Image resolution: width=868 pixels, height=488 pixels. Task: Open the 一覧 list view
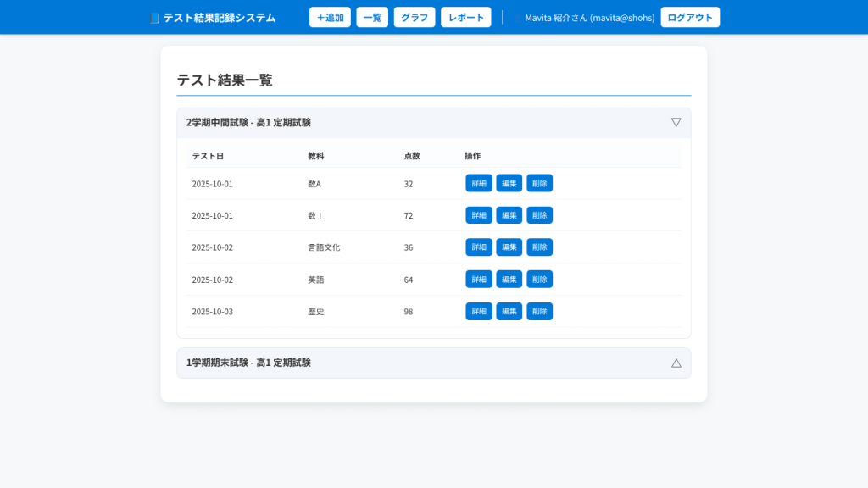click(x=371, y=16)
